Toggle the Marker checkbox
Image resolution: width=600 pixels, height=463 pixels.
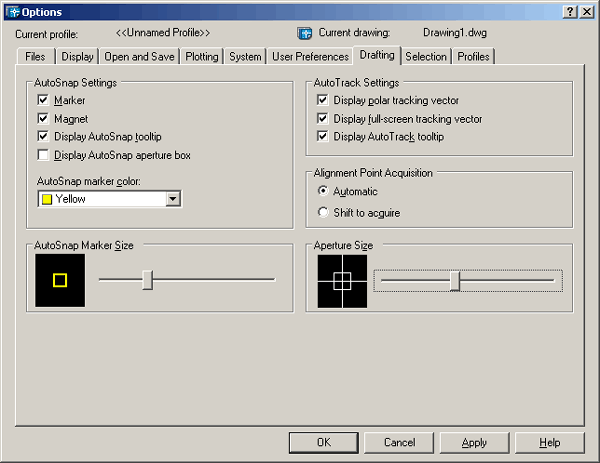pos(43,100)
